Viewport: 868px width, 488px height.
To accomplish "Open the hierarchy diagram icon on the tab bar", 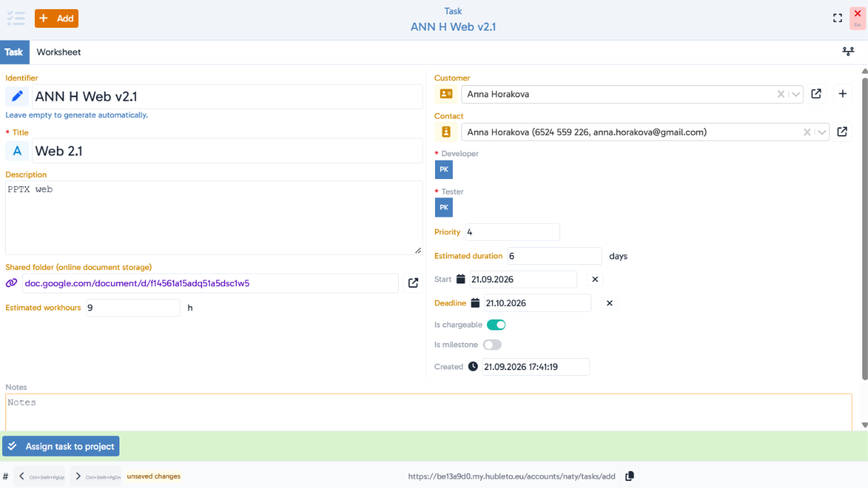I will [x=848, y=52].
